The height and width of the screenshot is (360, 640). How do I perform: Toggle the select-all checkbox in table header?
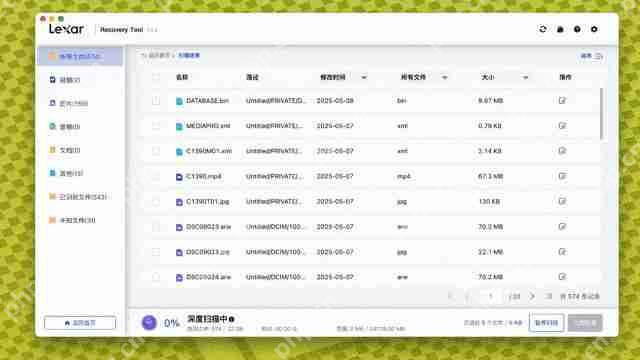(156, 77)
